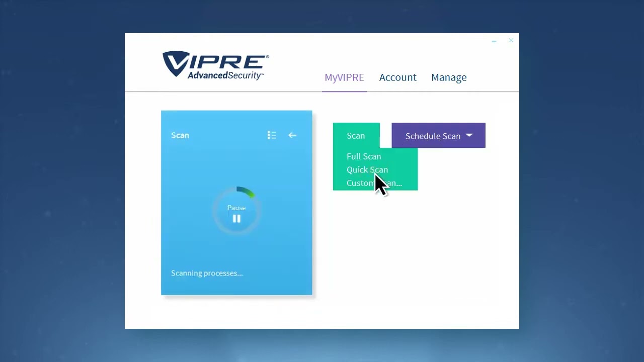Close the VIPRE window
This screenshot has width=644, height=362.
(x=511, y=40)
